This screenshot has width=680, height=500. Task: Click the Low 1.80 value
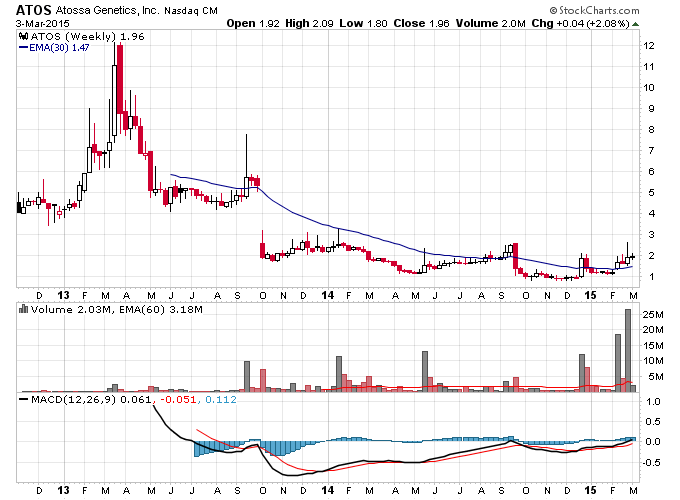click(363, 23)
